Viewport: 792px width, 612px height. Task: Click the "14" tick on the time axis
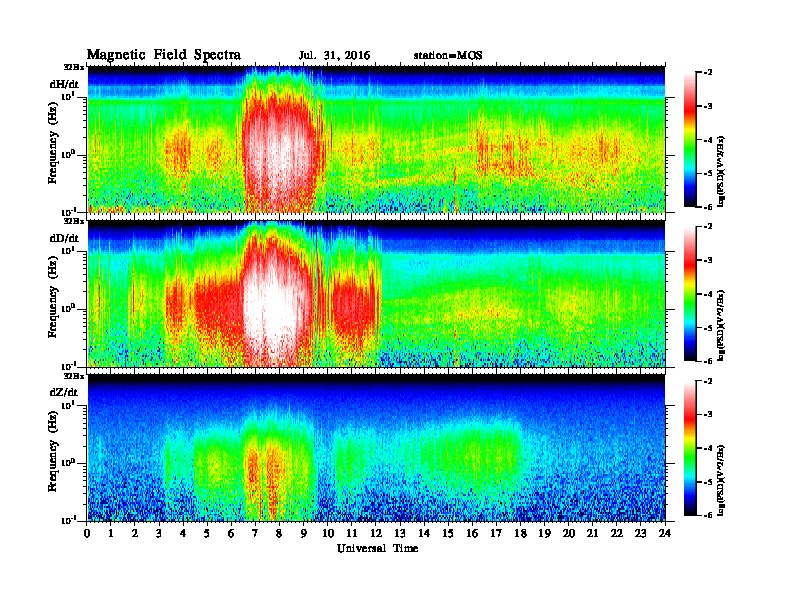point(424,534)
